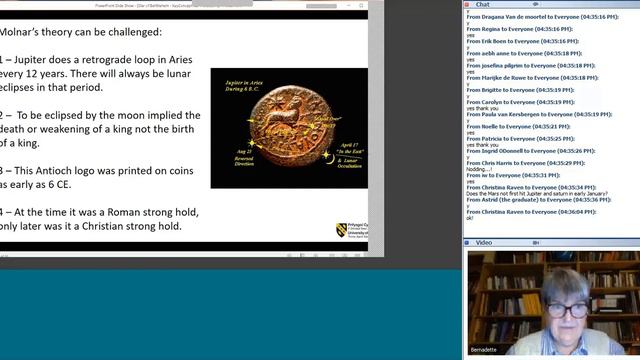The image size is (640, 360).
Task: Select message from Marijke de Rouwe
Action: click(532, 78)
